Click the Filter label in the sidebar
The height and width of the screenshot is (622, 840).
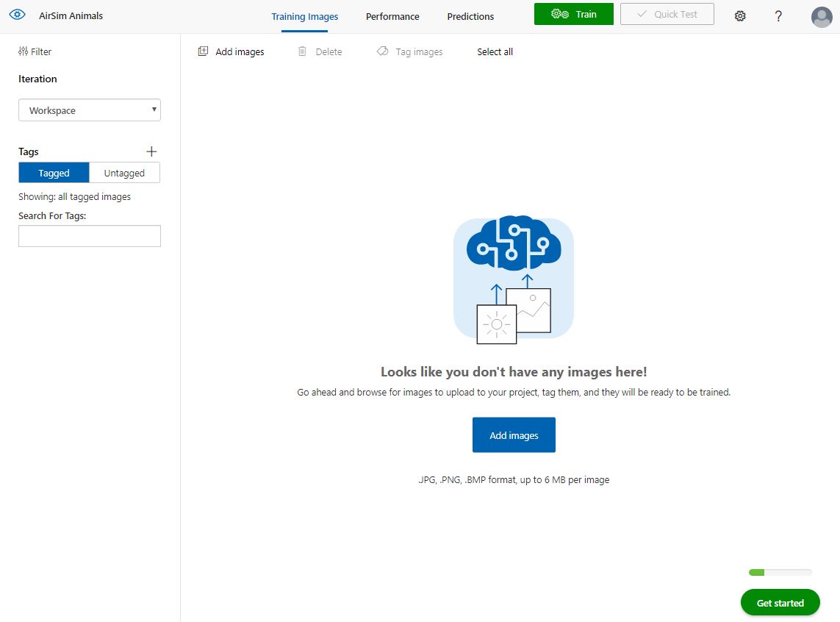40,52
